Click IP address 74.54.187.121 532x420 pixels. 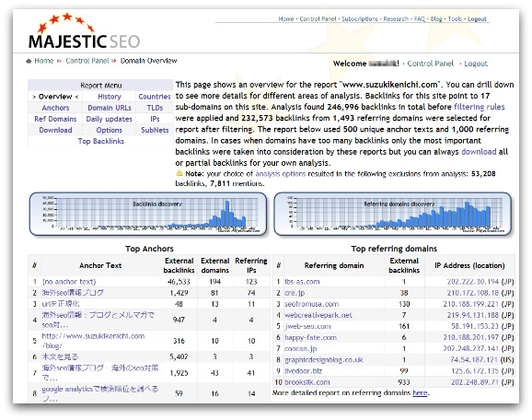(474, 360)
